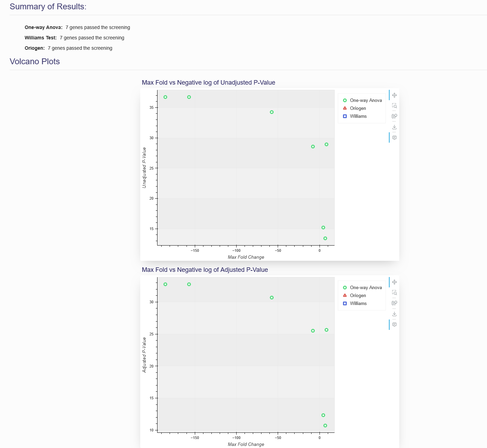
Task: Click the leftmost data point in Unadjusted plot
Action: 165,97
